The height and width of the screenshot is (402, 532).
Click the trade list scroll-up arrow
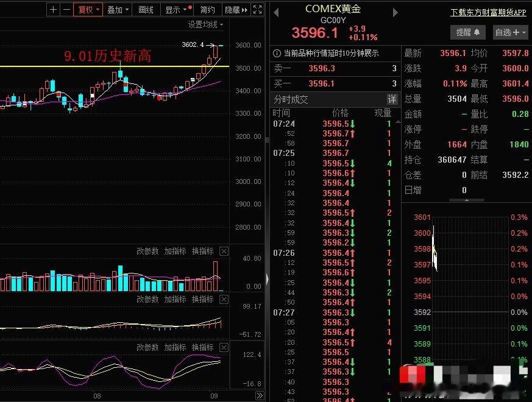point(398,122)
